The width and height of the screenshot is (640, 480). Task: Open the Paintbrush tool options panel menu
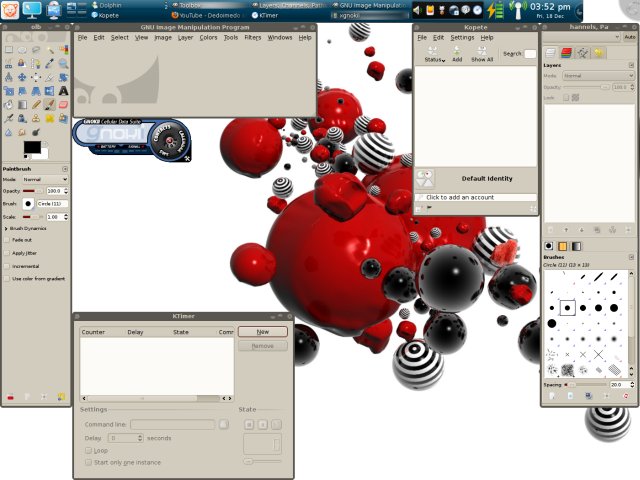tap(65, 169)
